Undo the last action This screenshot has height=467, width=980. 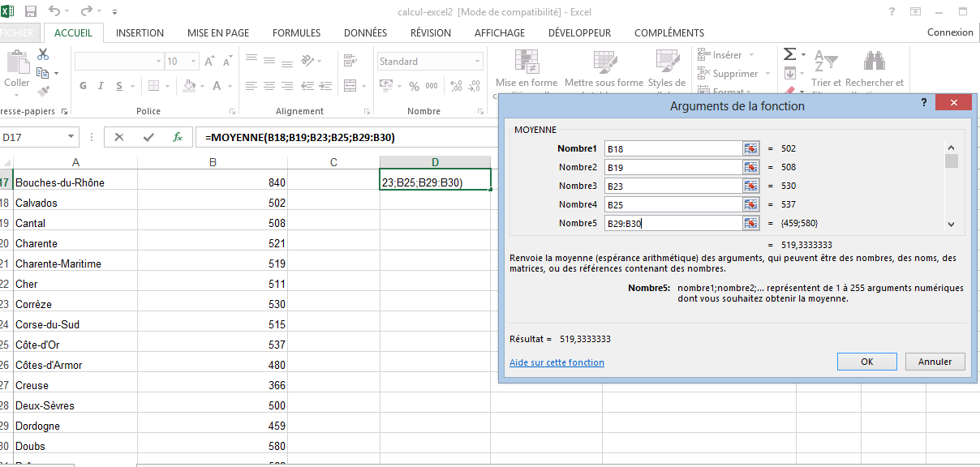pos(54,12)
